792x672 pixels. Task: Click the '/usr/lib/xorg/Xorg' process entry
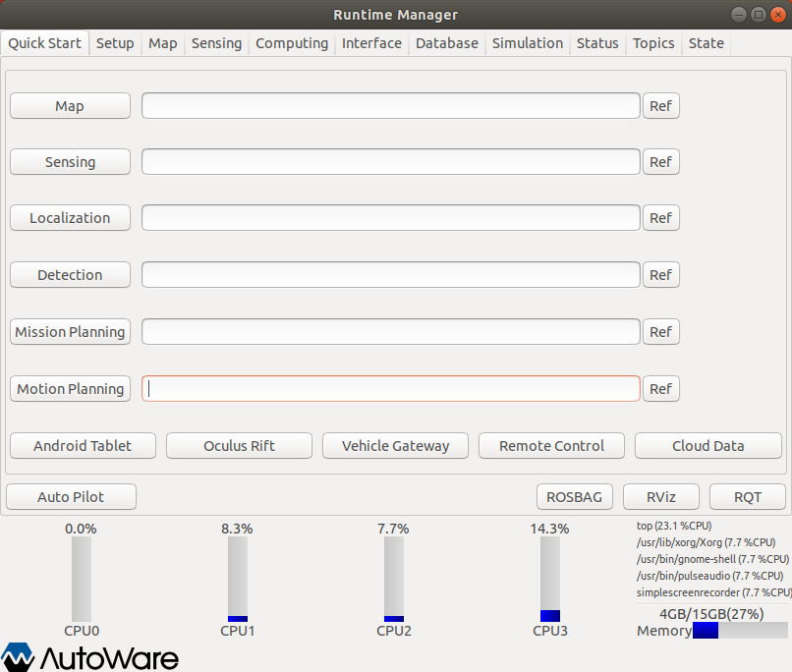click(x=706, y=542)
